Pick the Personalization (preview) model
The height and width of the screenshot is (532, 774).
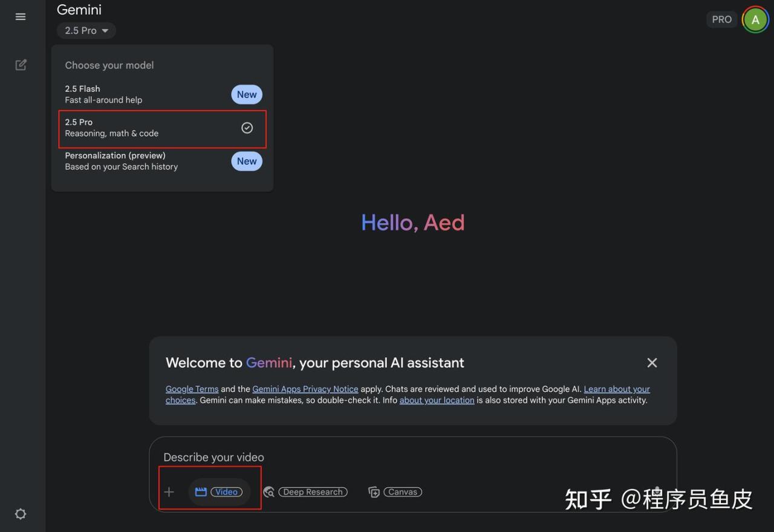(x=163, y=161)
